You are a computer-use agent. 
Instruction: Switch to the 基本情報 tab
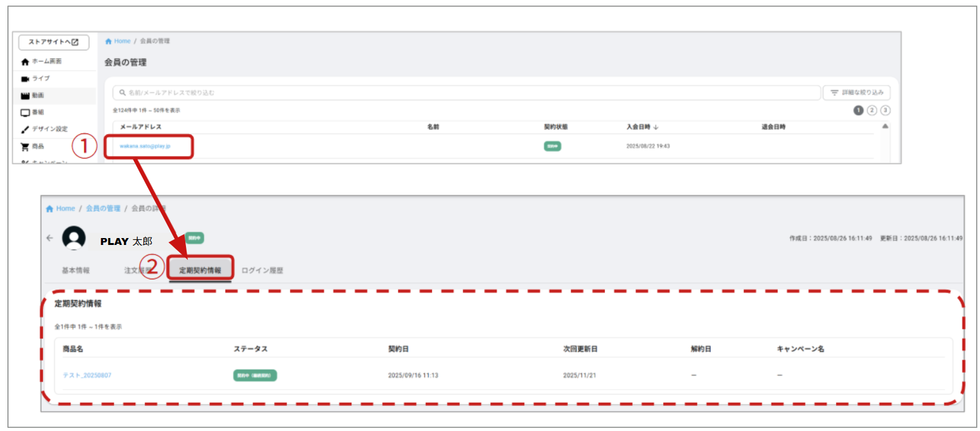(75, 271)
